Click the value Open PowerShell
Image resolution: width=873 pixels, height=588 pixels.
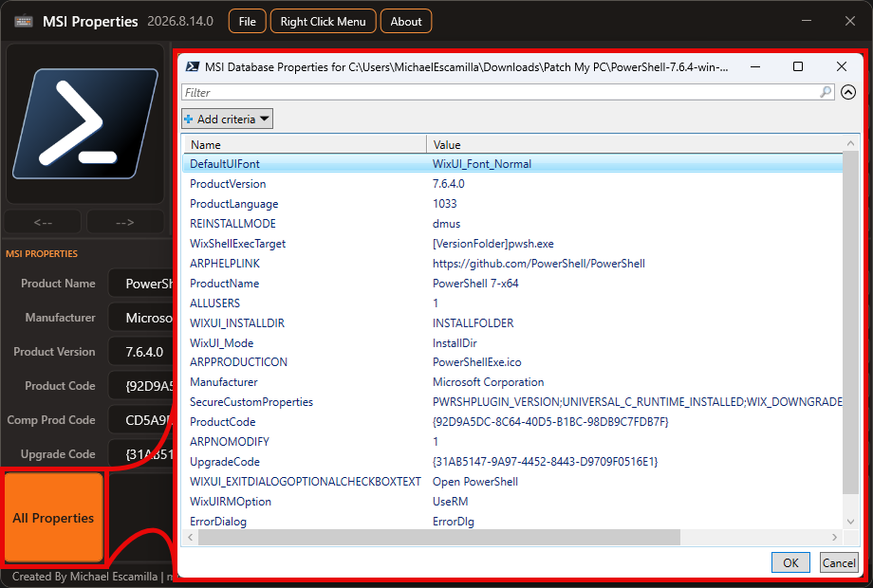[x=474, y=482]
